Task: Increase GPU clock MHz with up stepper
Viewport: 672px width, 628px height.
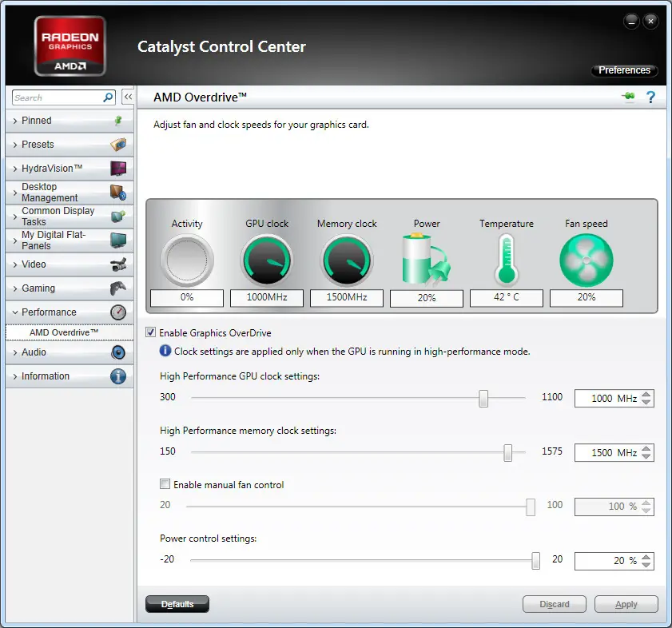Action: (646, 394)
